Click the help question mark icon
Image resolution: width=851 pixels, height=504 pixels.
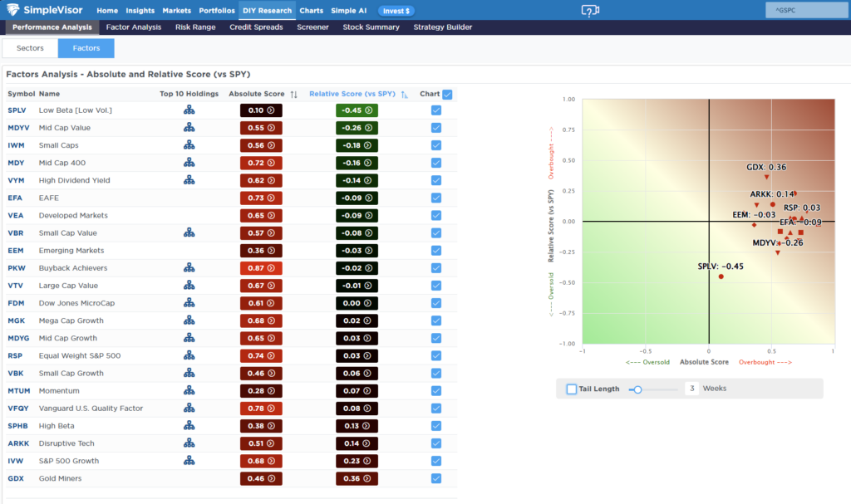tap(590, 10)
